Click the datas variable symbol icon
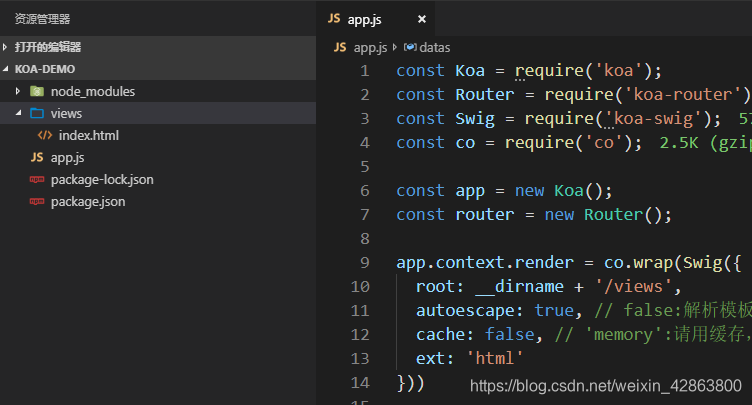This screenshot has height=405, width=752. click(410, 47)
